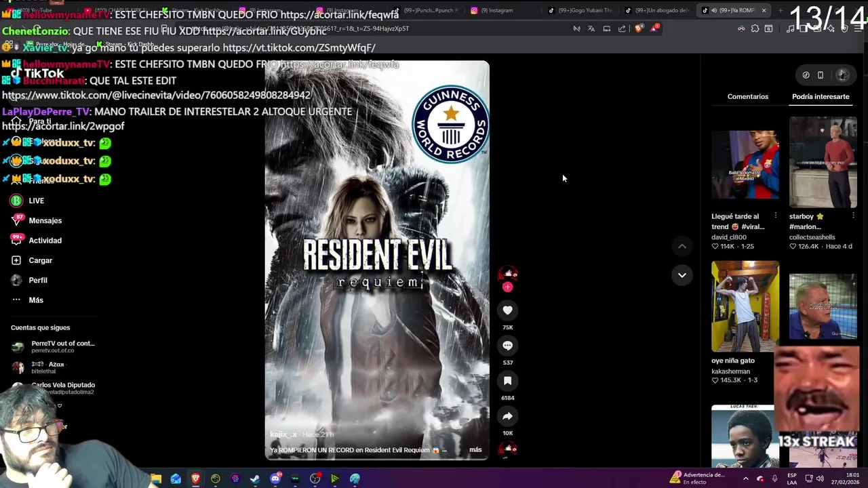
Task: Open creator avatar above the follow button
Action: click(x=507, y=273)
